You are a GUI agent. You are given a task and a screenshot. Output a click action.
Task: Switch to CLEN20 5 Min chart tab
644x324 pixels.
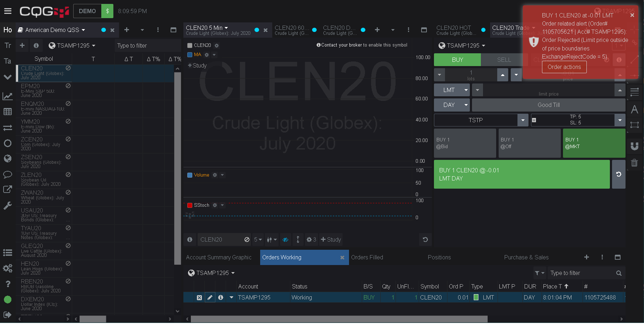pos(218,30)
